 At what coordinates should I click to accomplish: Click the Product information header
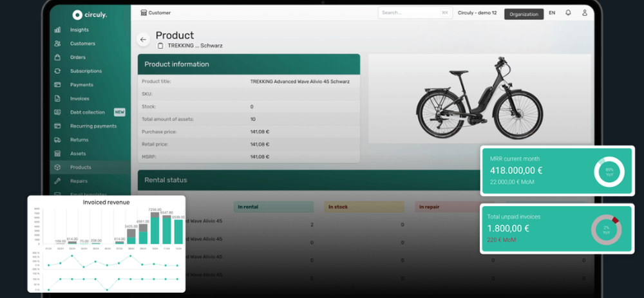[x=249, y=64]
